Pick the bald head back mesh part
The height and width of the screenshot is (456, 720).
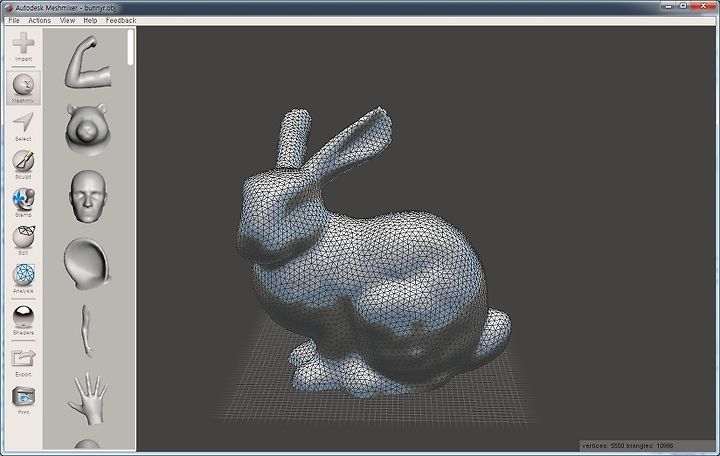[87, 264]
